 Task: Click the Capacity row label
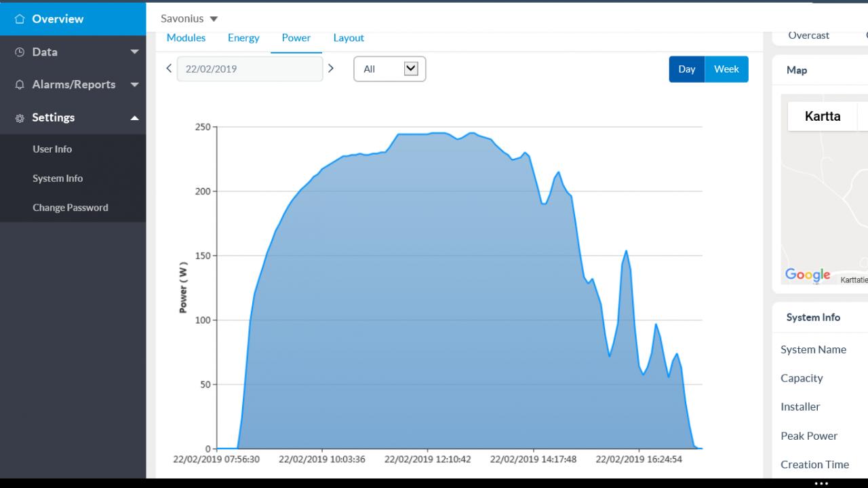click(802, 378)
